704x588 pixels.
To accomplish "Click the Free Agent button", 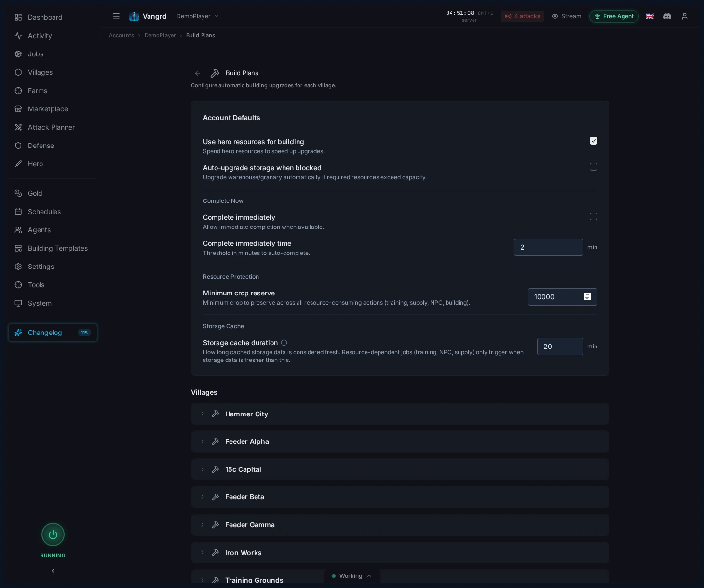I will (x=614, y=16).
